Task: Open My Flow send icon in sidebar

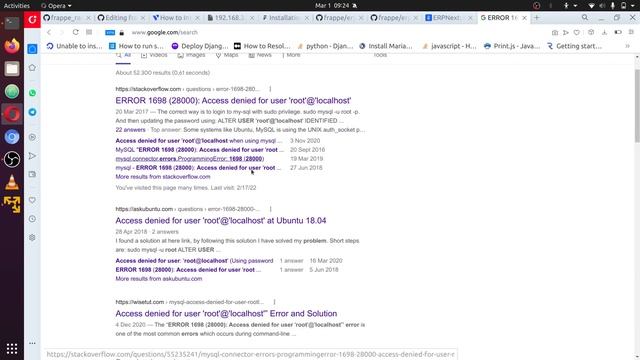Action: pyautogui.click(x=32, y=156)
